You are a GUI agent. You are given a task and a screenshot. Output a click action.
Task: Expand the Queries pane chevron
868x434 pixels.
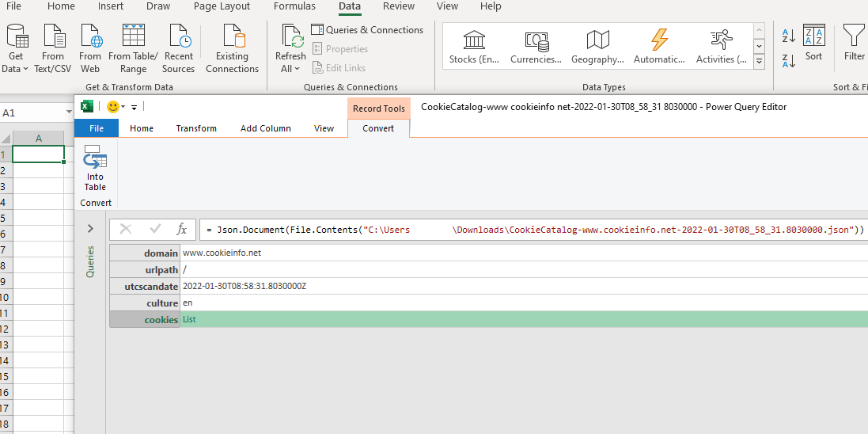coord(91,228)
